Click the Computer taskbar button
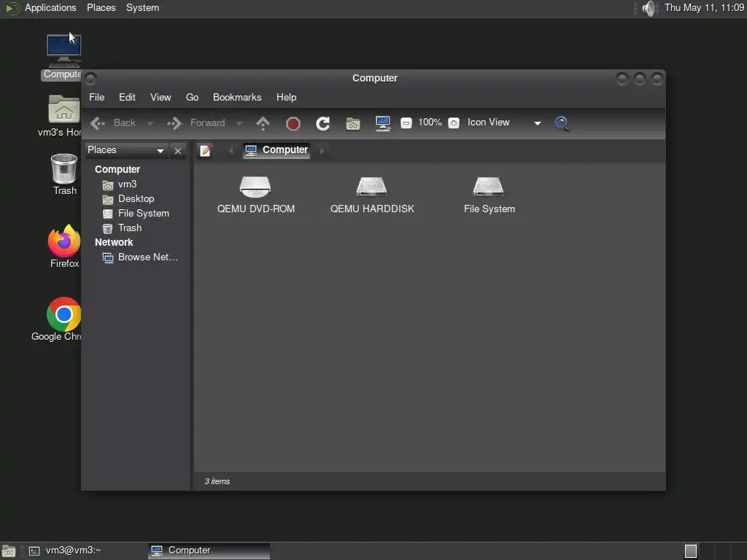 click(209, 551)
